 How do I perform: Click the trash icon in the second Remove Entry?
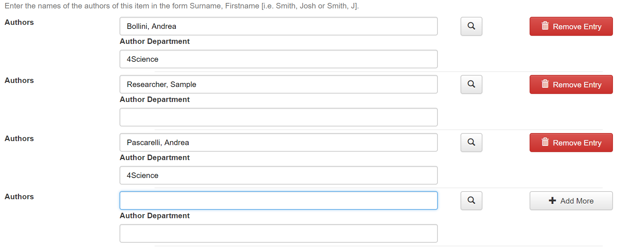pos(545,84)
